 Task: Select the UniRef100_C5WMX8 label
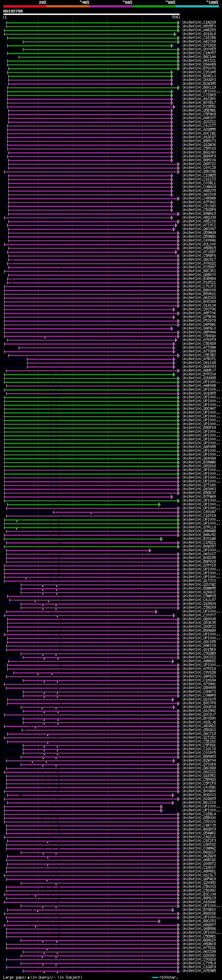199,596
